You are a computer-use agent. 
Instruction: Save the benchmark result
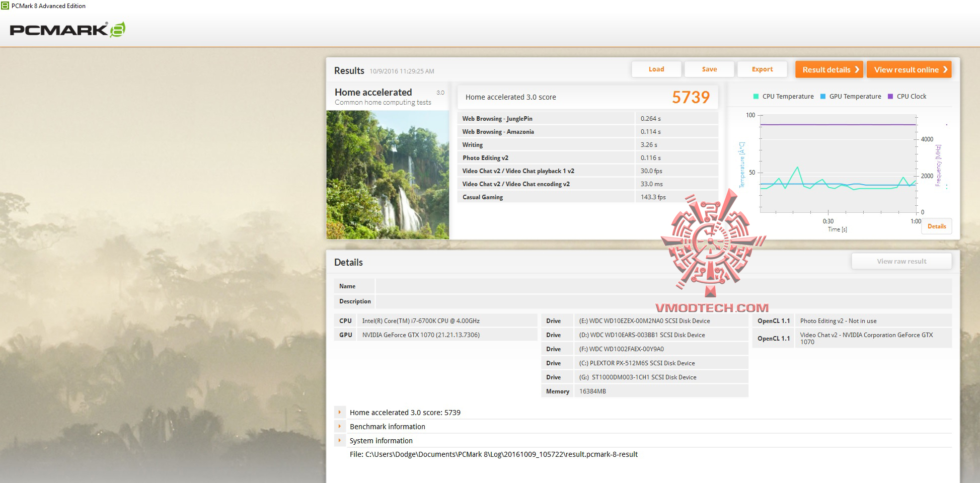pyautogui.click(x=709, y=69)
